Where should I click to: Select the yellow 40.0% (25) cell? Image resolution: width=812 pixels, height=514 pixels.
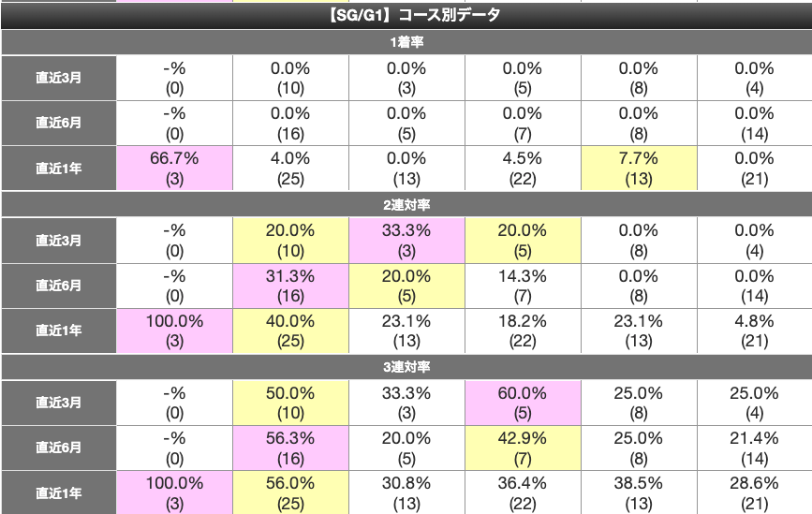click(x=290, y=330)
